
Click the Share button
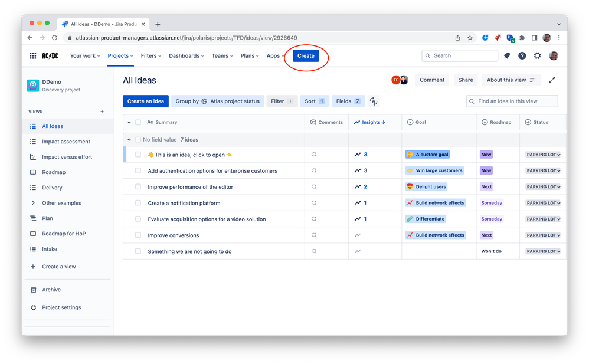click(x=466, y=80)
